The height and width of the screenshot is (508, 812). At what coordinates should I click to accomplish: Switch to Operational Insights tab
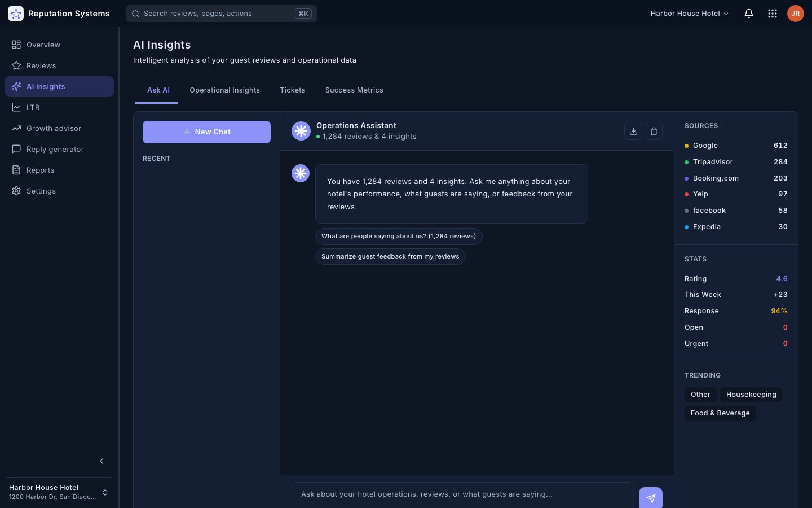coord(224,90)
